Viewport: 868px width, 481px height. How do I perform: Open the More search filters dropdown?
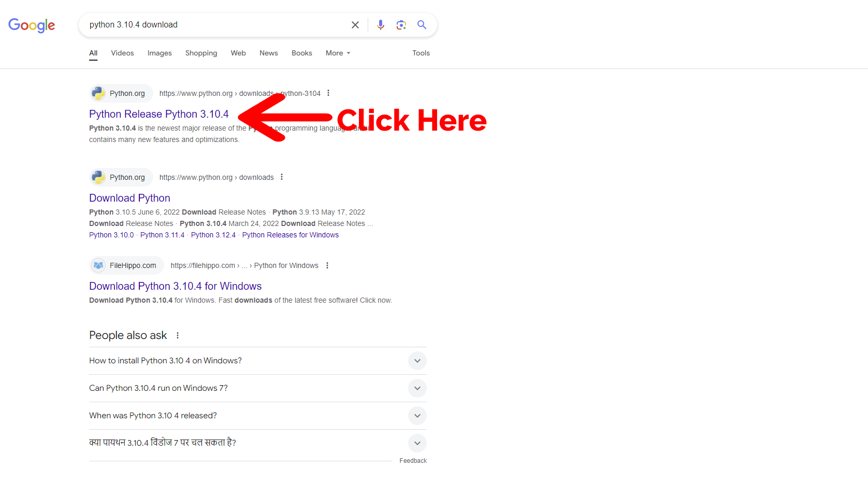tap(338, 53)
